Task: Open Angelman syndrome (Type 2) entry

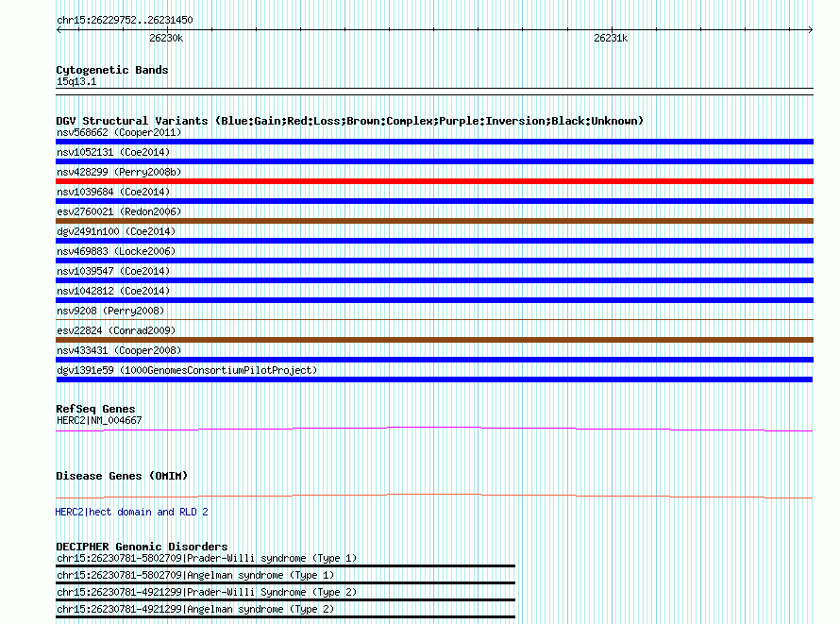Action: 195,610
